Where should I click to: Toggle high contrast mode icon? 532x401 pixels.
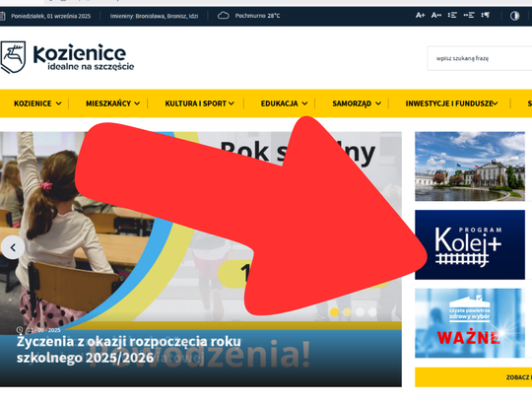[514, 16]
